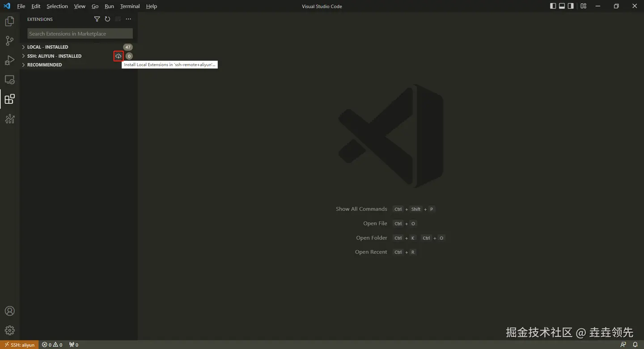Image resolution: width=644 pixels, height=349 pixels.
Task: Click the Search Extensions in Marketplace field
Action: coord(80,34)
